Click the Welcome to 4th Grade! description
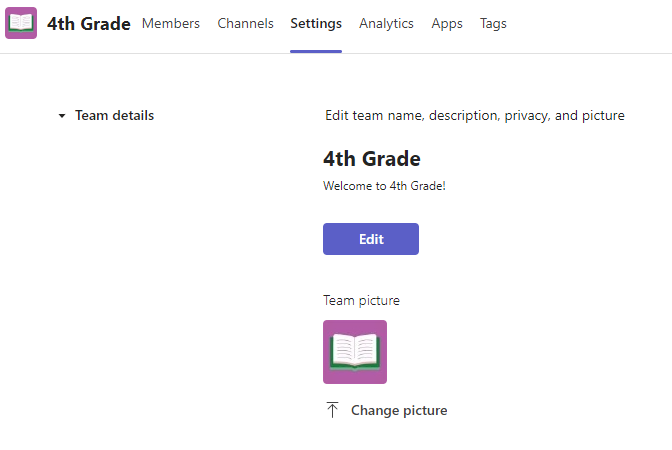Screen dimensions: 672x450 coord(384,186)
